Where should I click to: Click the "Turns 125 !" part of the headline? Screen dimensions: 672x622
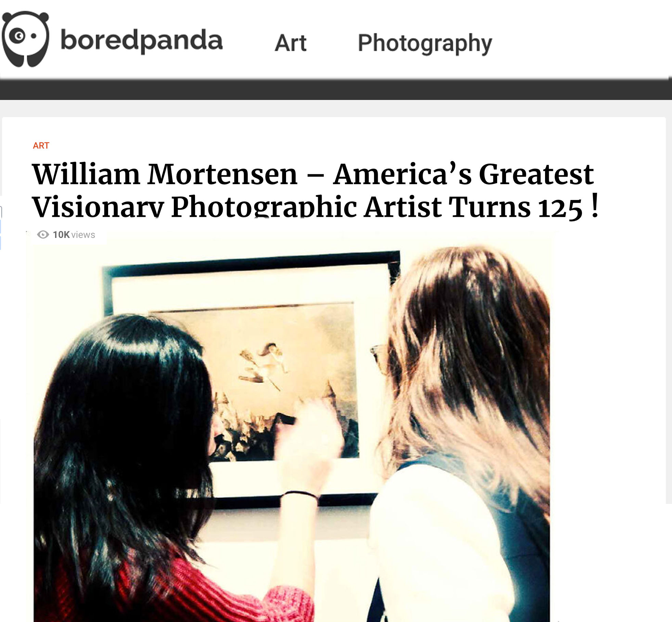[x=524, y=206]
